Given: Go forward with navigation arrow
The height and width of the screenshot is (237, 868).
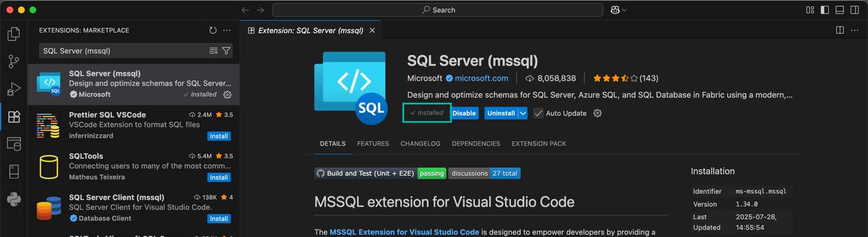Looking at the screenshot, I should coord(260,10).
